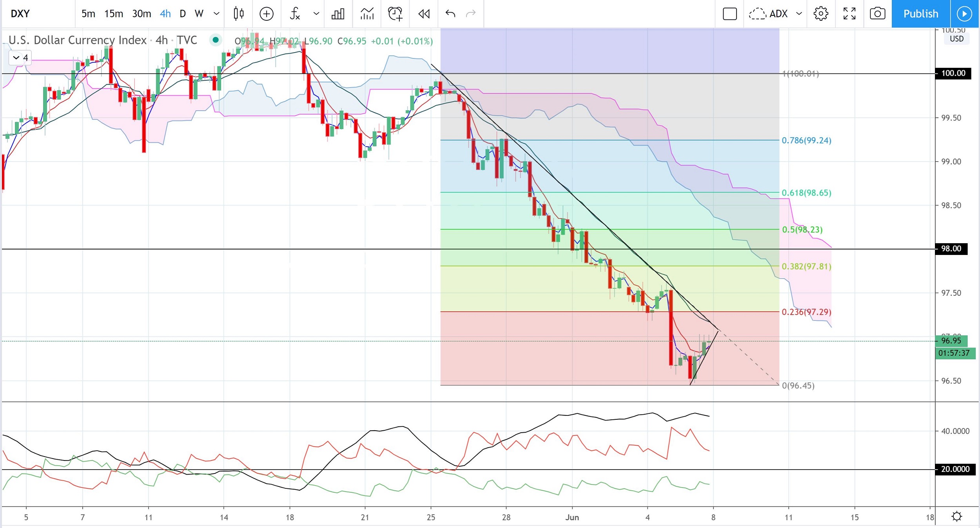
Task: Click the select layout square icon
Action: tap(730, 14)
